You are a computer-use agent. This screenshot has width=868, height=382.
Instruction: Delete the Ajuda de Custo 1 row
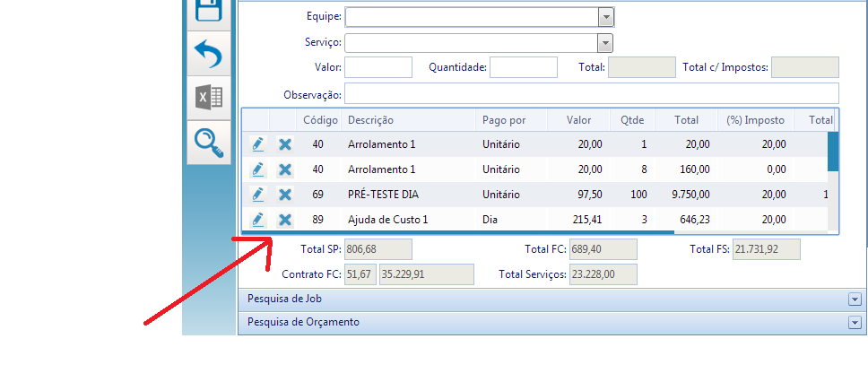point(284,220)
